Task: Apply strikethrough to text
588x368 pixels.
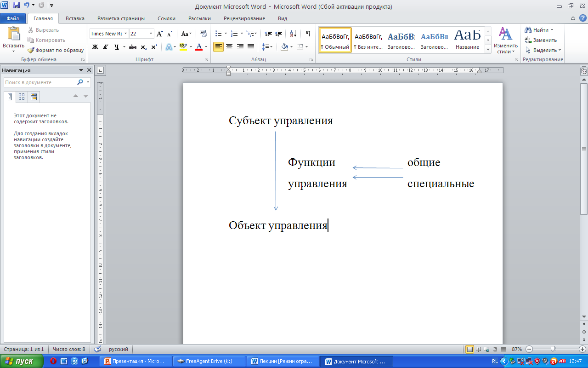Action: coord(133,47)
